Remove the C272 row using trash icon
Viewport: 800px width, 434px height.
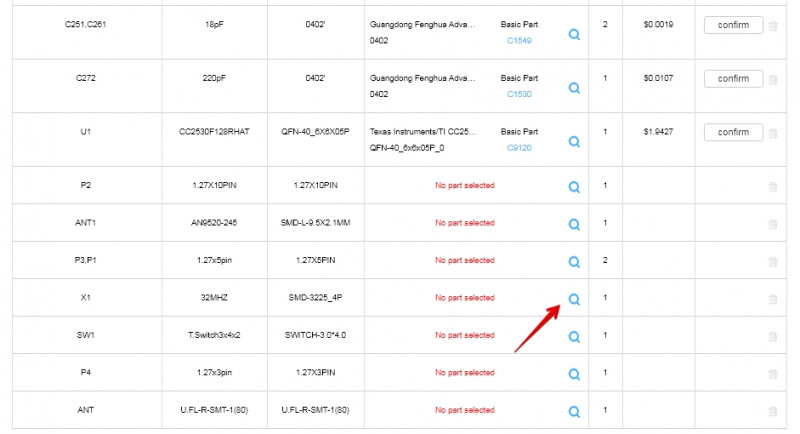click(772, 79)
